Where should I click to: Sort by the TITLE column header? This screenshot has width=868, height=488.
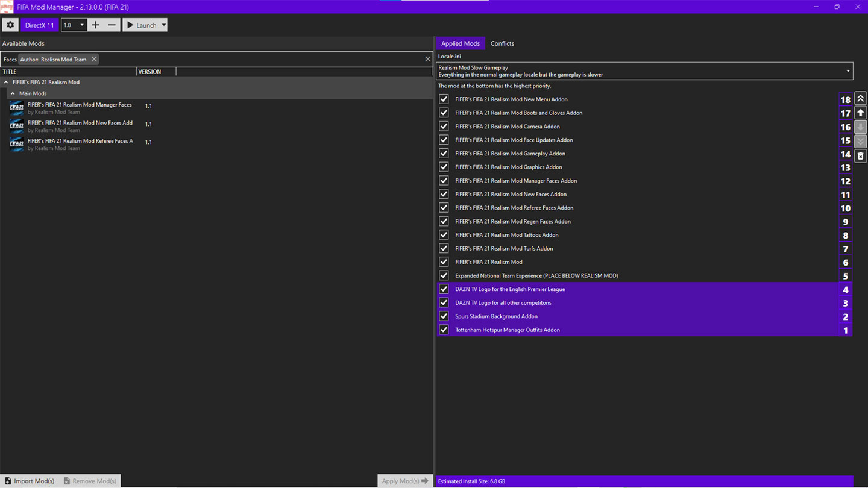pos(68,71)
